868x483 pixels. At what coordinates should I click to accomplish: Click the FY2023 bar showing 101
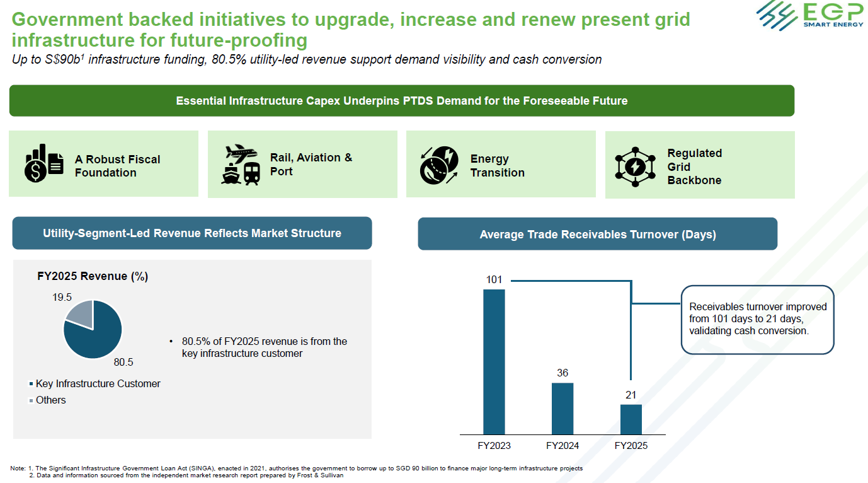coord(494,361)
